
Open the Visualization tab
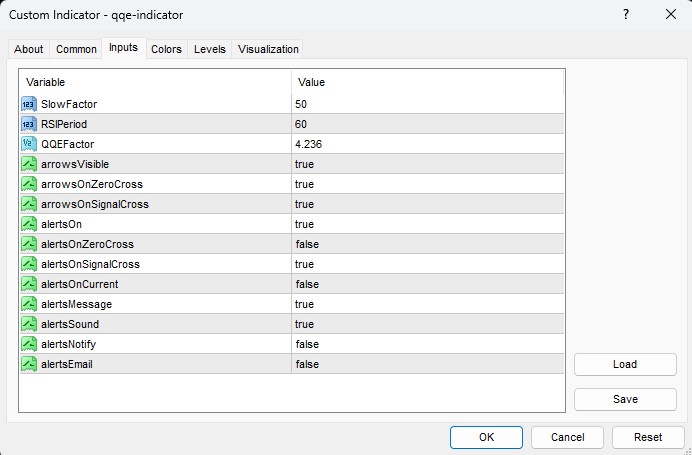tap(268, 49)
